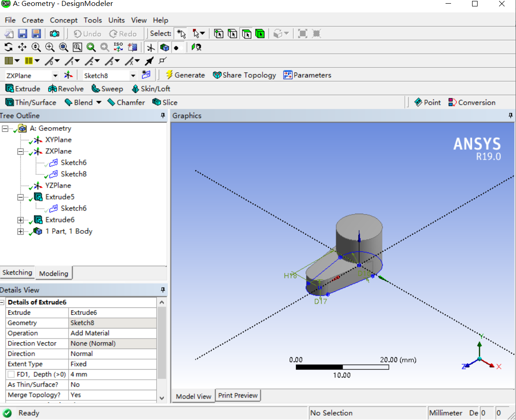Click the Skin/Loft tool
The image size is (516, 420).
[x=150, y=89]
